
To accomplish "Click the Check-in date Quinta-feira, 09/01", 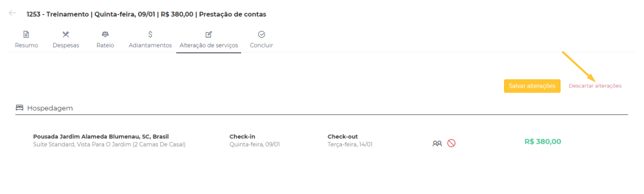I will coord(255,145).
